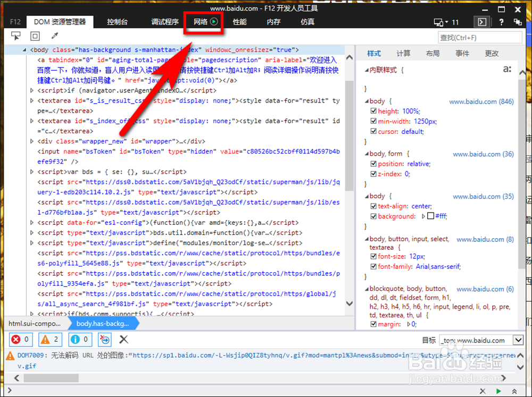Open the 内存 tab
The image size is (532, 397).
point(273,22)
